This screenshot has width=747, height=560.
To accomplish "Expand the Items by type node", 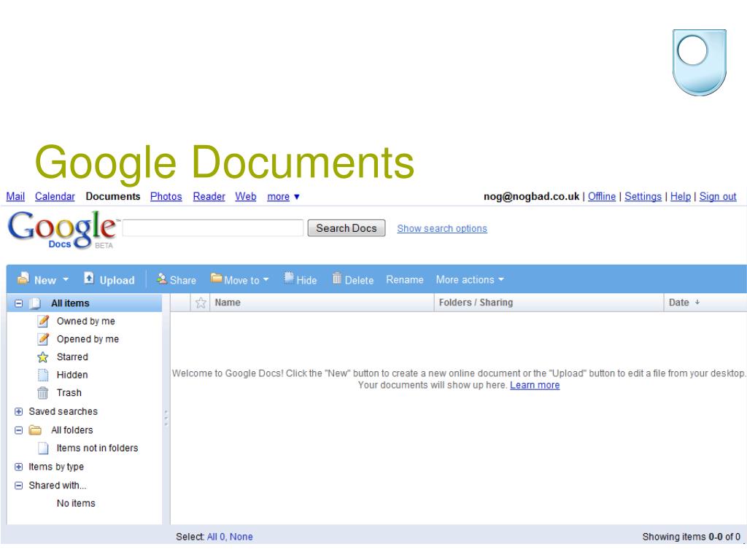I will 18,467.
